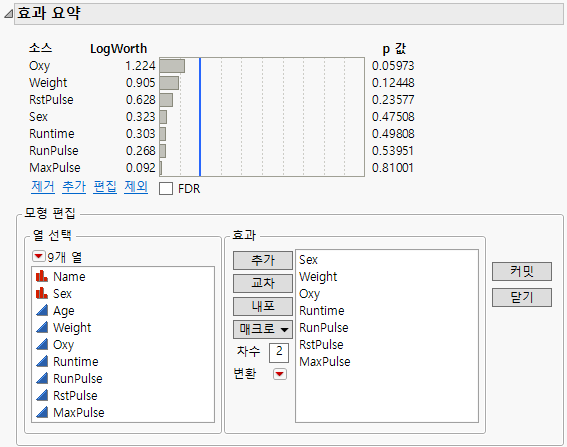Viewport: 567px width, 447px height.
Task: Select Sex in the effects list
Action: (x=308, y=260)
